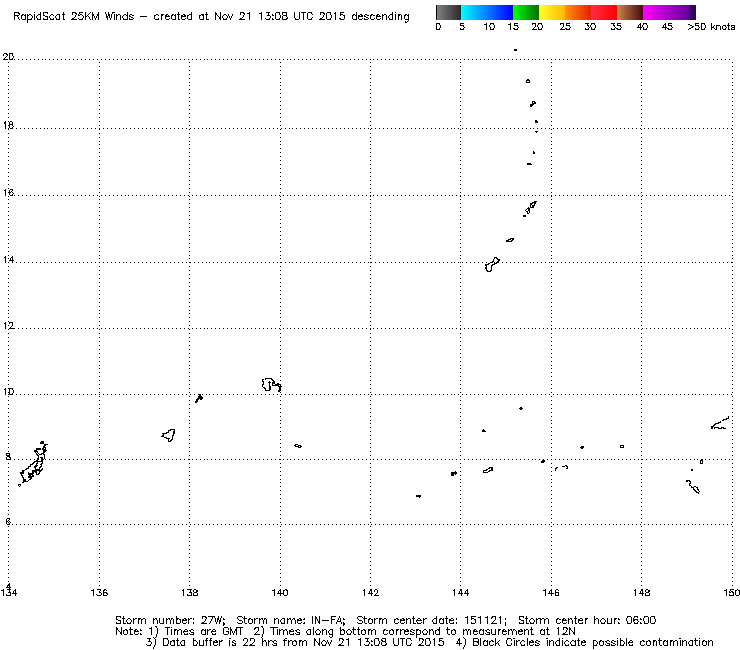Click the red 30-35 knots legend segment
Screen dimensions: 740x650
click(604, 12)
